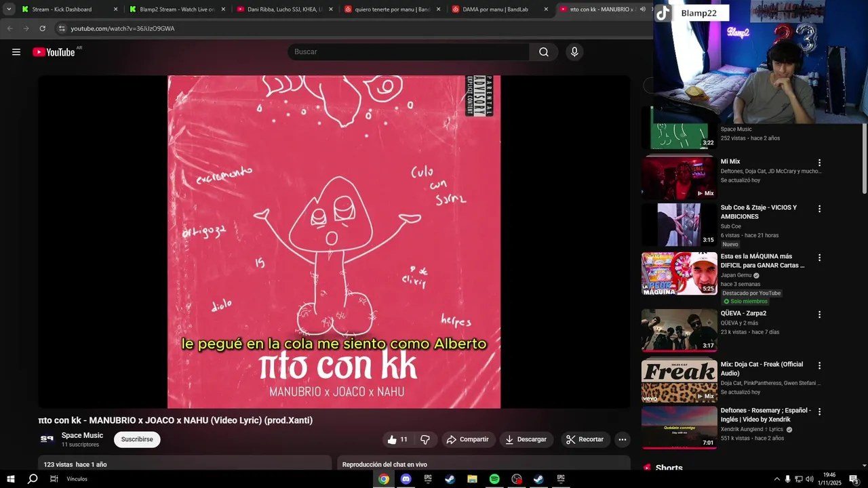Open Vínculos toolbar on taskbar
The image size is (868, 488).
(x=77, y=479)
